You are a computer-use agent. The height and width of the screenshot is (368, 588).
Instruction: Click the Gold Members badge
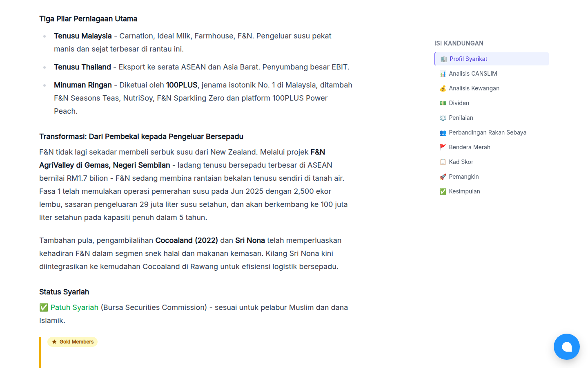coord(73,342)
